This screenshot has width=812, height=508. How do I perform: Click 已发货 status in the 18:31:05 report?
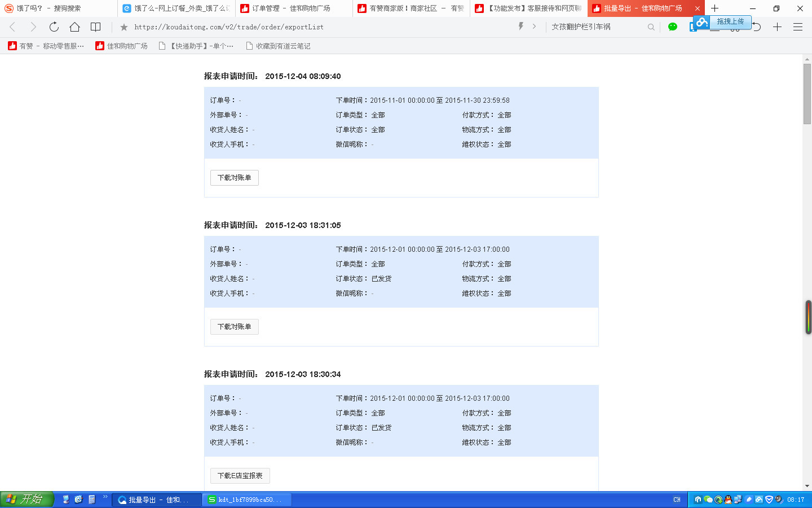tap(382, 279)
